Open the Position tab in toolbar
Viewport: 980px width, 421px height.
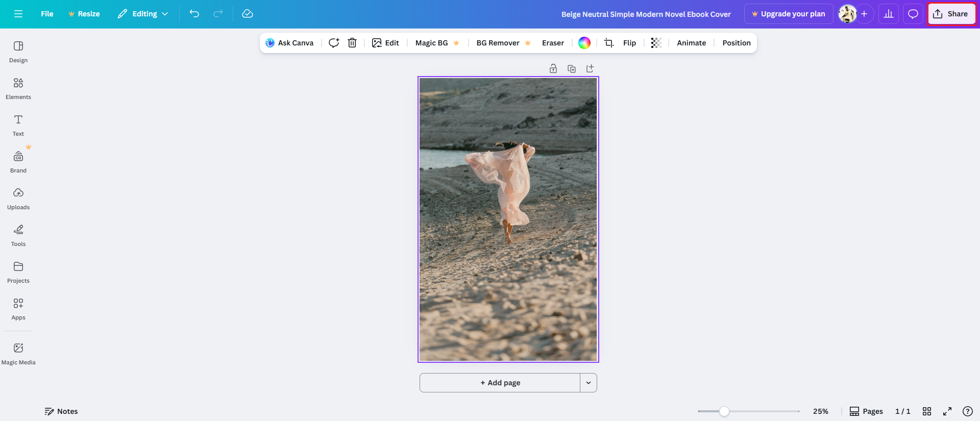tap(736, 43)
